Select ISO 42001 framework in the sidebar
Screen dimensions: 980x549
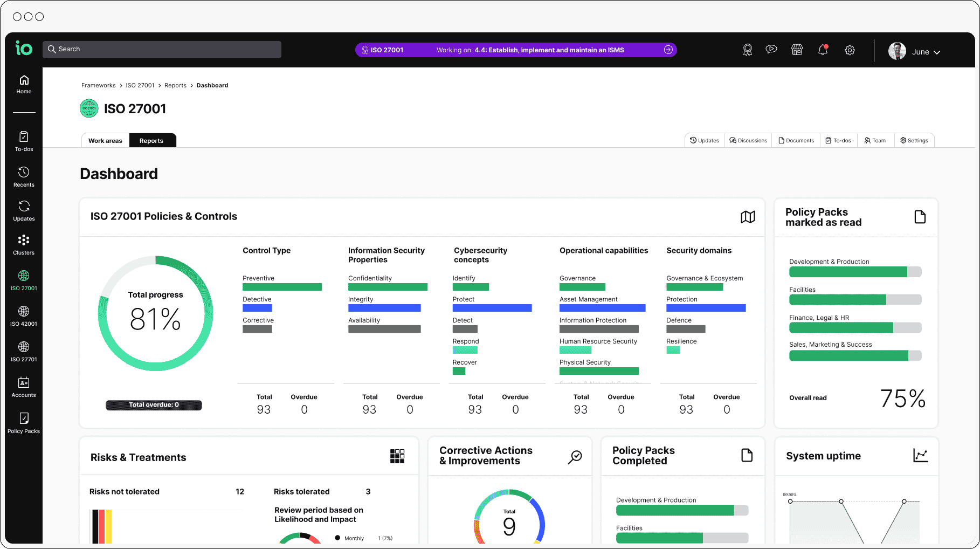pos(24,316)
